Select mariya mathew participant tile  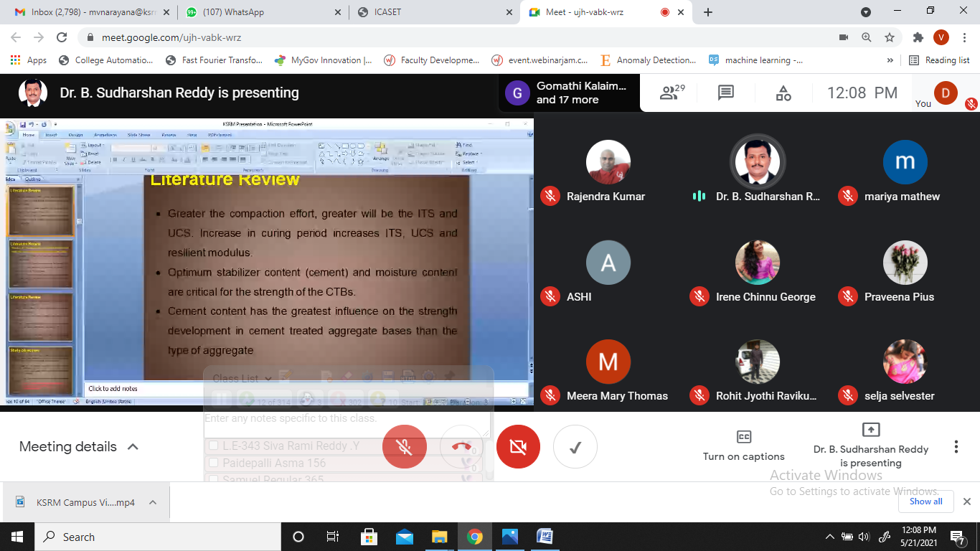tap(905, 172)
